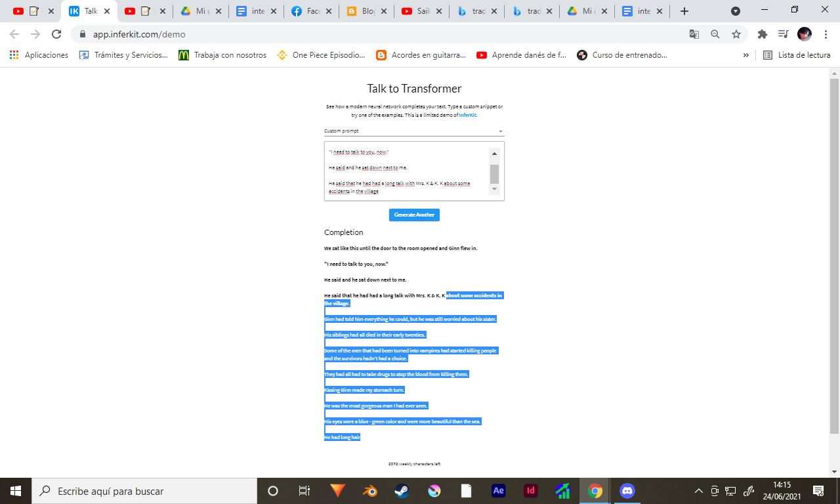Click the page scrollbar's down arrow

point(835,472)
